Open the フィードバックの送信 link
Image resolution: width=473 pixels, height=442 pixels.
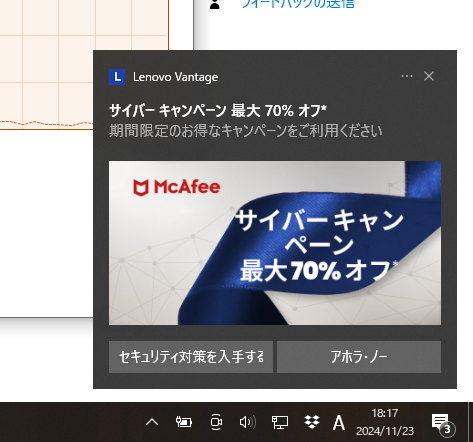298,4
